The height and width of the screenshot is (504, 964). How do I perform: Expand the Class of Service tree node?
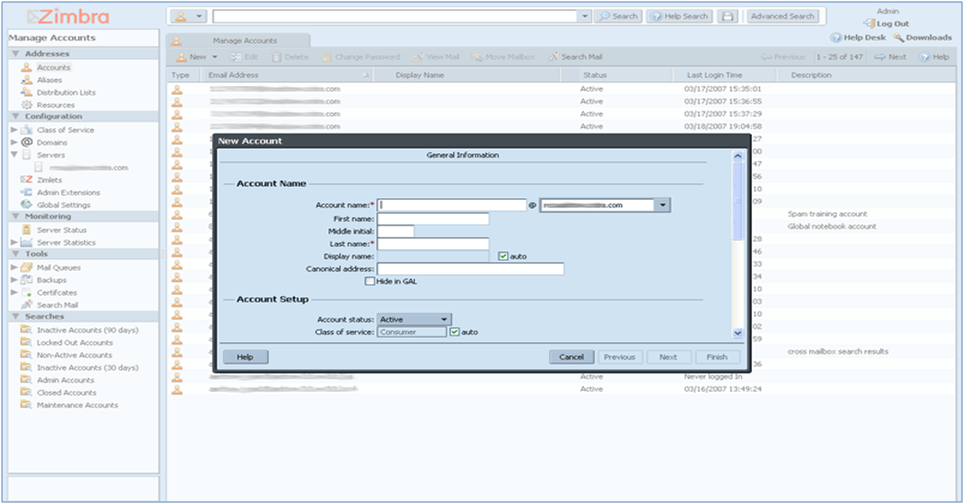[14, 130]
